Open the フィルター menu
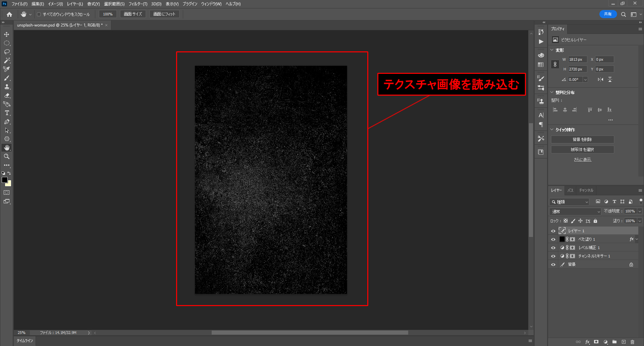Image resolution: width=644 pixels, height=346 pixels. click(138, 4)
